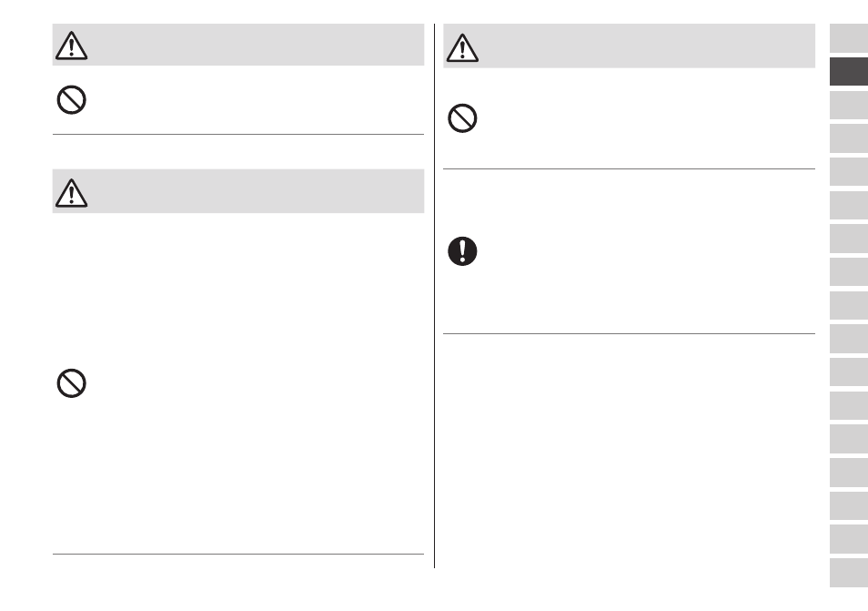The height and width of the screenshot is (611, 868).
Task: Click the horizontal rule below the mandatory icon section
Action: click(629, 333)
